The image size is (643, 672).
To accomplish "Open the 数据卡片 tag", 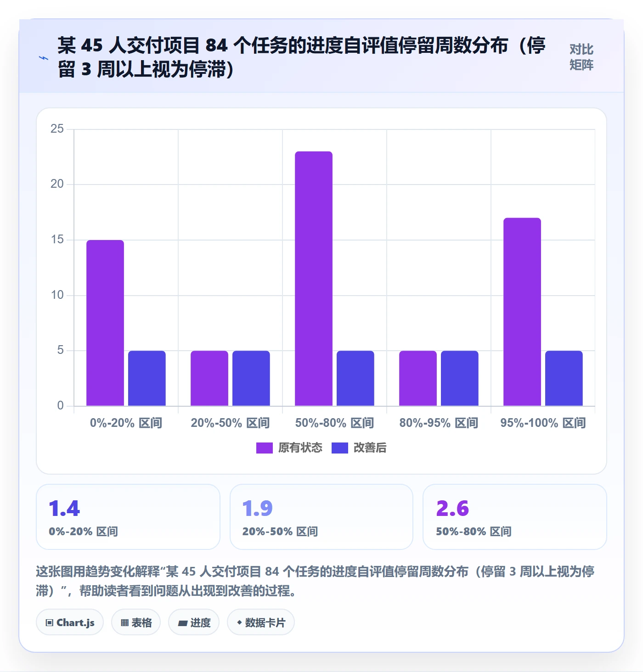I will click(261, 622).
